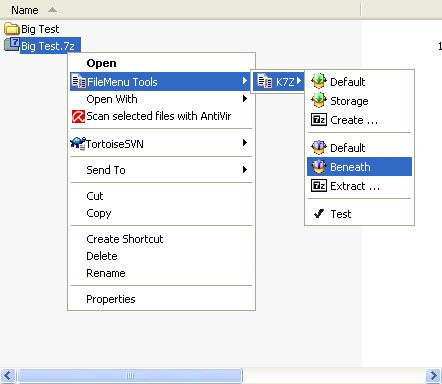The width and height of the screenshot is (442, 384).
Task: Select the second Default extract option
Action: [359, 148]
